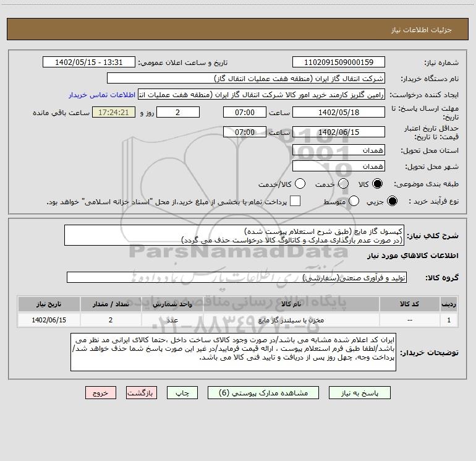This screenshot has height=461, width=476.
Task: Click the delivery city field همدان
Action: click(x=339, y=166)
